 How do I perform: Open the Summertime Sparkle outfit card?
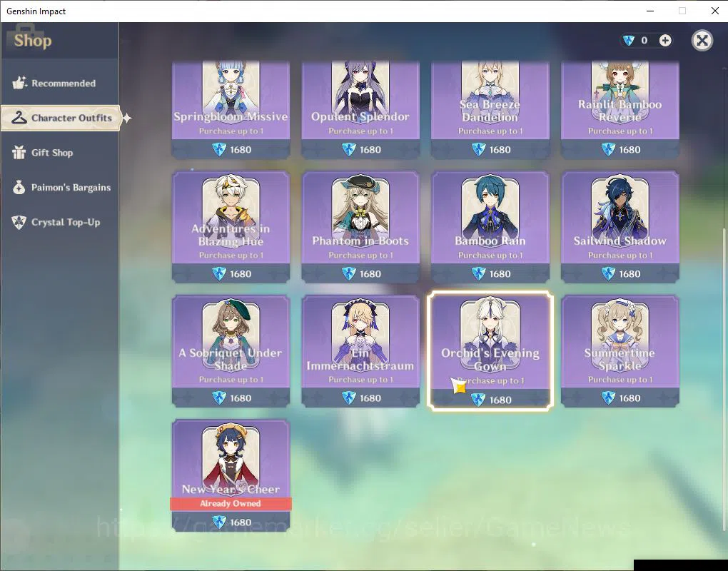620,351
